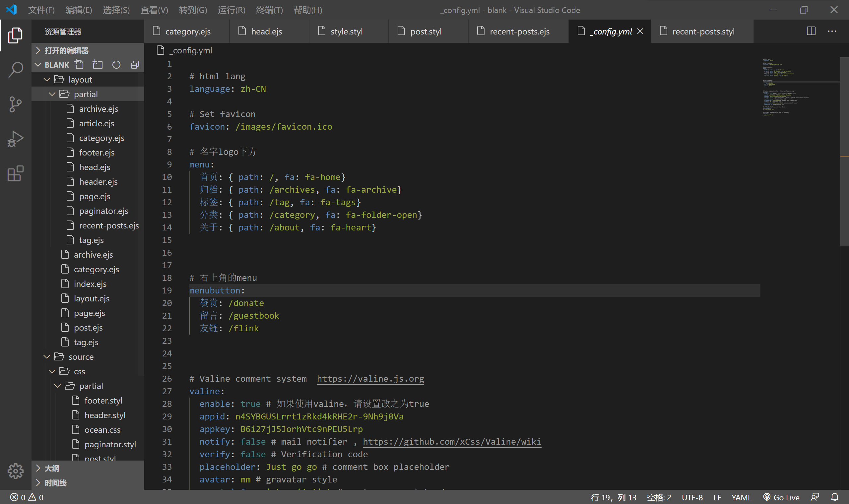This screenshot has height=504, width=849.
Task: Switch to the recent-posts.styl tab
Action: coord(703,31)
